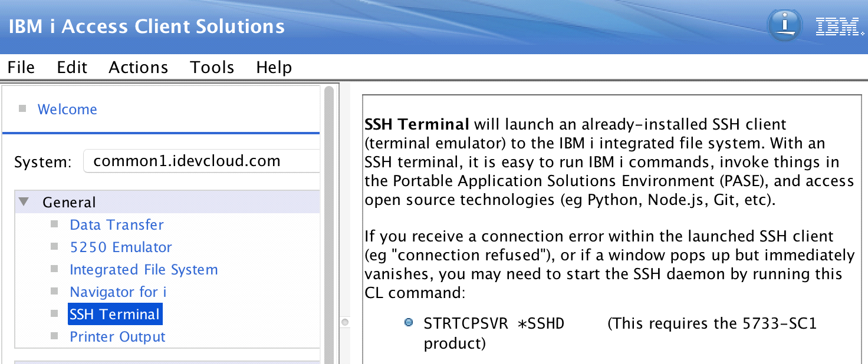Open the System combo box

point(202,161)
